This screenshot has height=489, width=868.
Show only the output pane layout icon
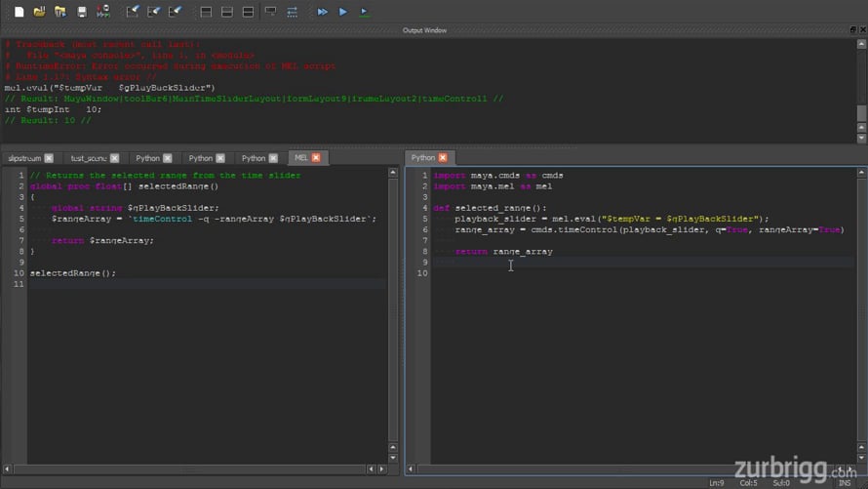(x=206, y=12)
